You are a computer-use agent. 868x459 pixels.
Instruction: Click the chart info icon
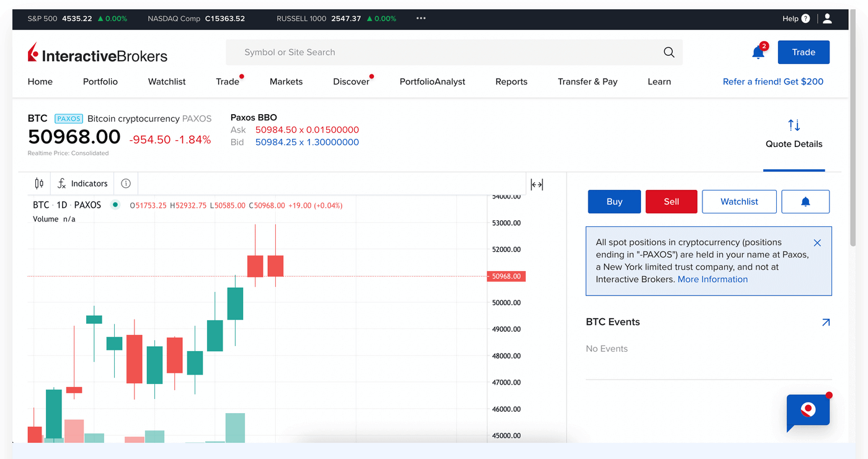(126, 184)
